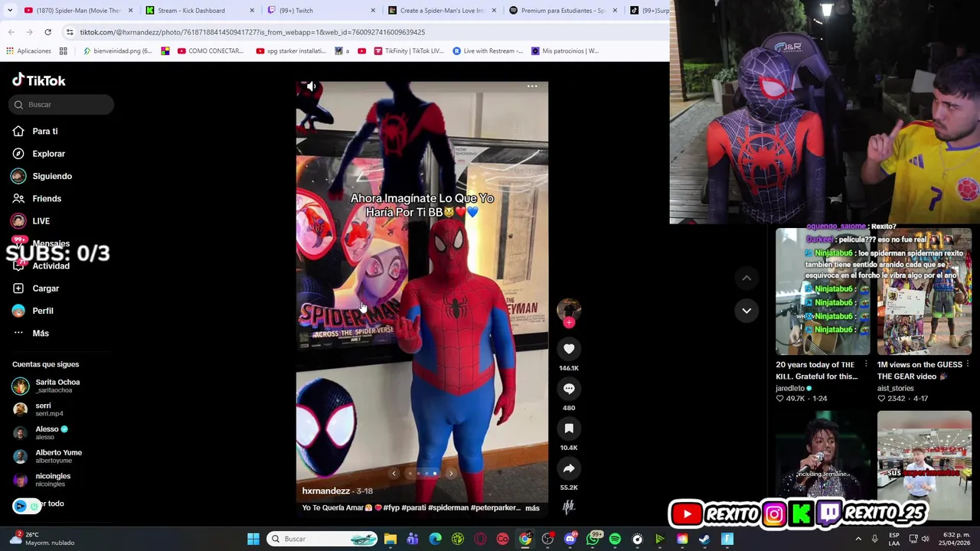
Task: Open the nicoingles account
Action: click(41, 480)
